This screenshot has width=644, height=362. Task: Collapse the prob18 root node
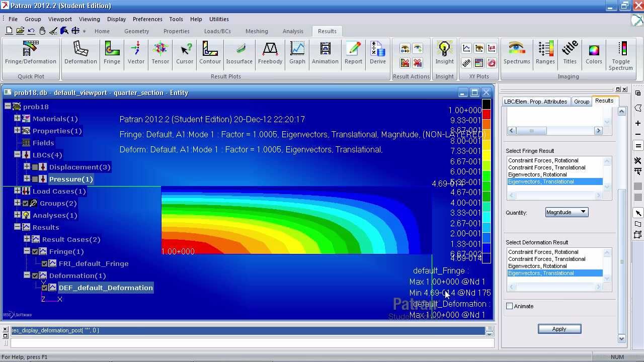click(8, 106)
